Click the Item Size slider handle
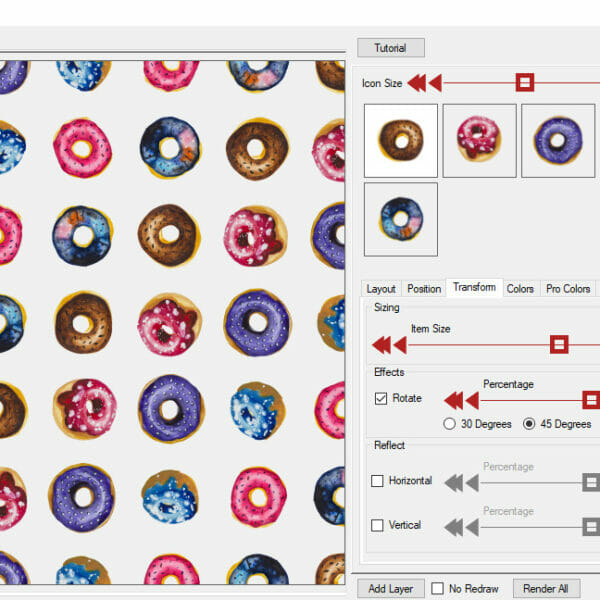 559,344
